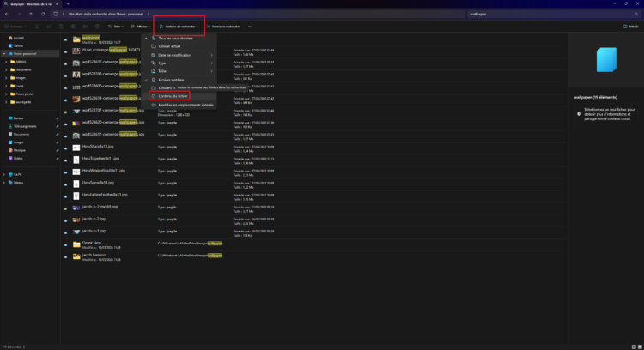
Task: Toggle the Fichiers système checked option
Action: 171,80
